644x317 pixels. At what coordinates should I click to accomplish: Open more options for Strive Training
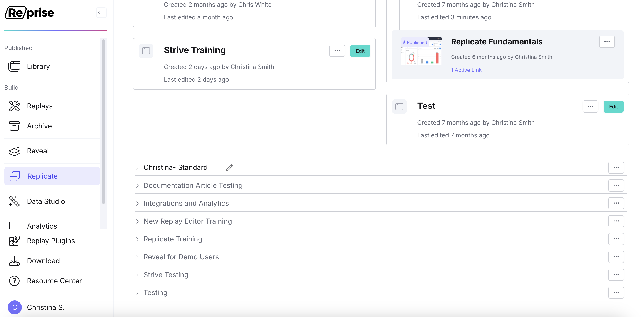(337, 51)
